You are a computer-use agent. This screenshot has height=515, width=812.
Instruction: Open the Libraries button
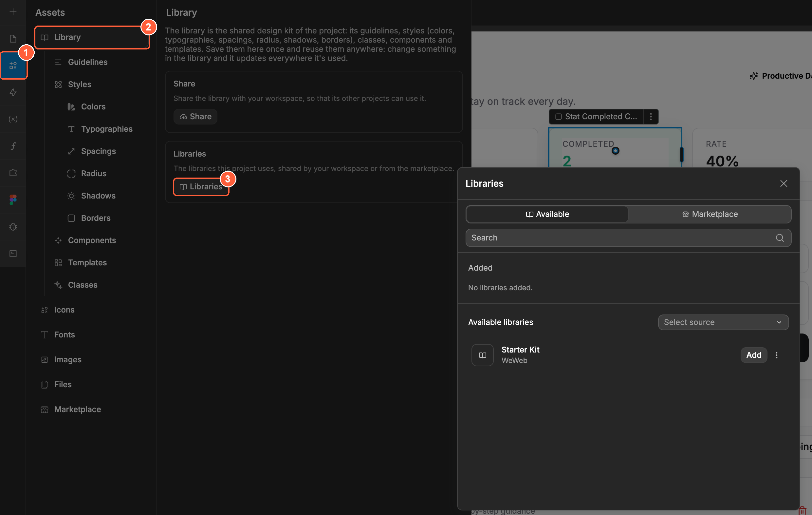pyautogui.click(x=201, y=187)
